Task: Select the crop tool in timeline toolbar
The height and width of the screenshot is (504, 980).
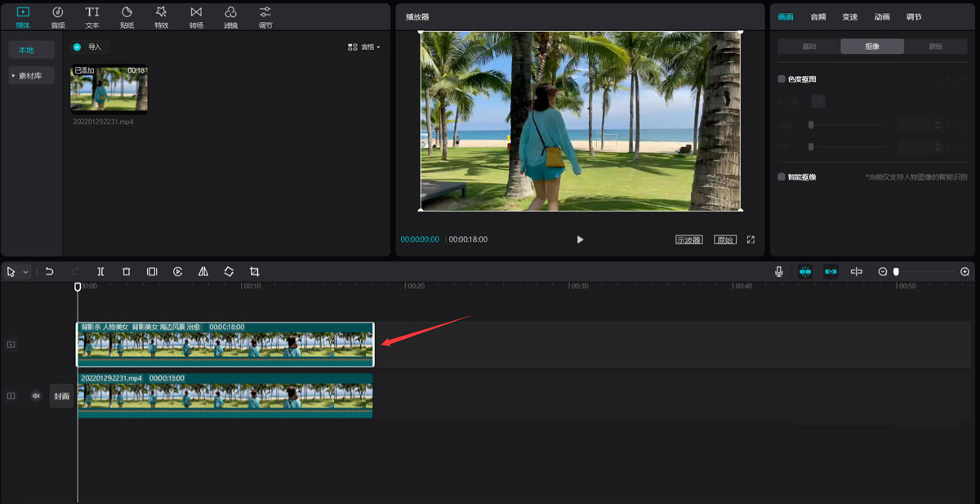Action: [255, 271]
